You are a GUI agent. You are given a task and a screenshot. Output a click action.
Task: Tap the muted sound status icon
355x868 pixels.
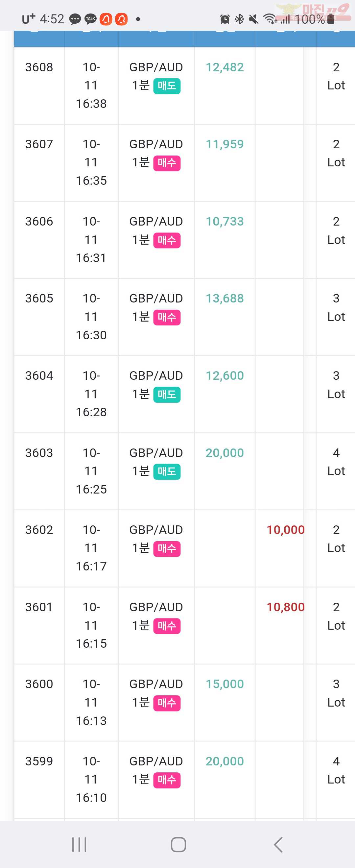click(253, 19)
